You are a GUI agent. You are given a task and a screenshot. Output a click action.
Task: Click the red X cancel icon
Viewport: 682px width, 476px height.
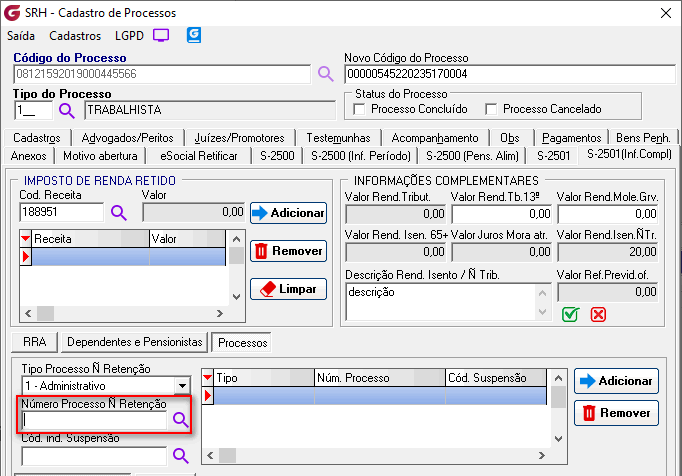(x=599, y=314)
